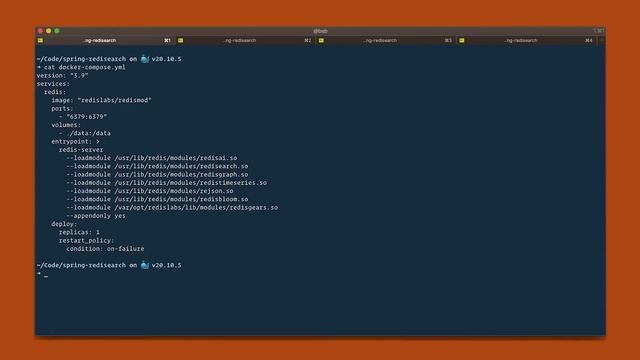
Task: Click the 'redis:' service line
Action: (55, 92)
